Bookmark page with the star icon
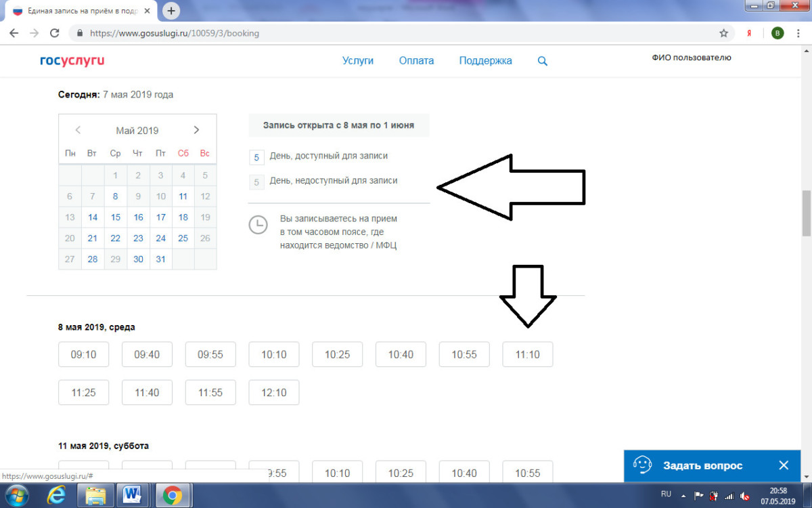 point(723,33)
